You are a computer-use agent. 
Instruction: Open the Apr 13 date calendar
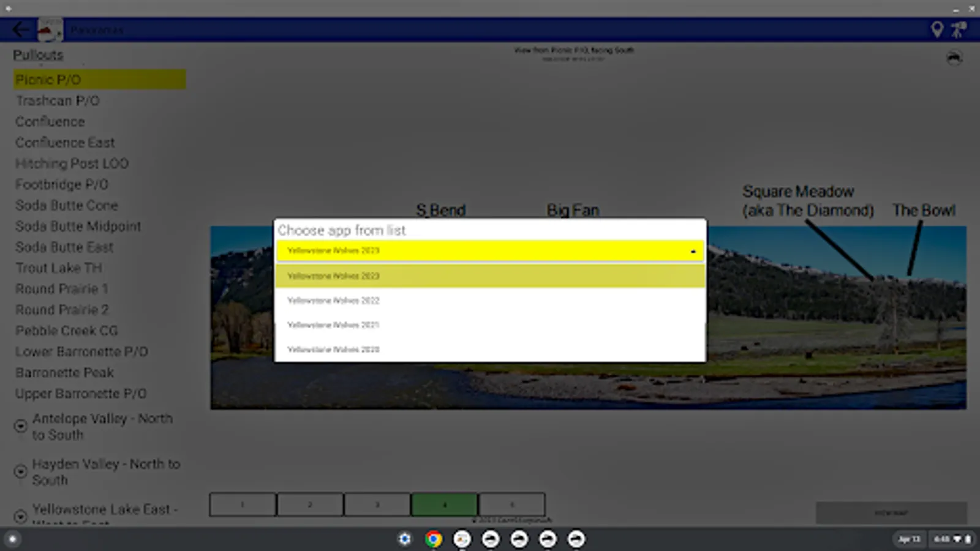pyautogui.click(x=909, y=539)
